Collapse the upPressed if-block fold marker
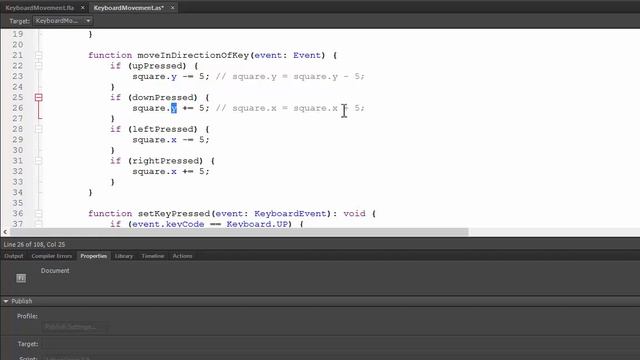This screenshot has width=640, height=360. [38, 66]
